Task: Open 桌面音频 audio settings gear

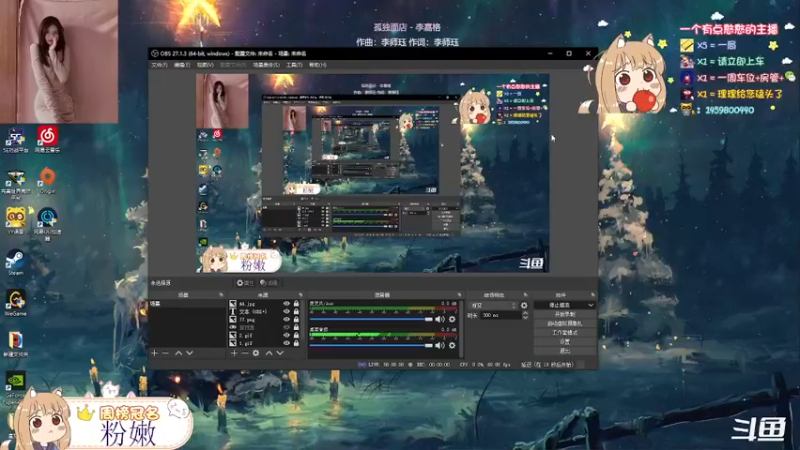Action: [x=452, y=345]
